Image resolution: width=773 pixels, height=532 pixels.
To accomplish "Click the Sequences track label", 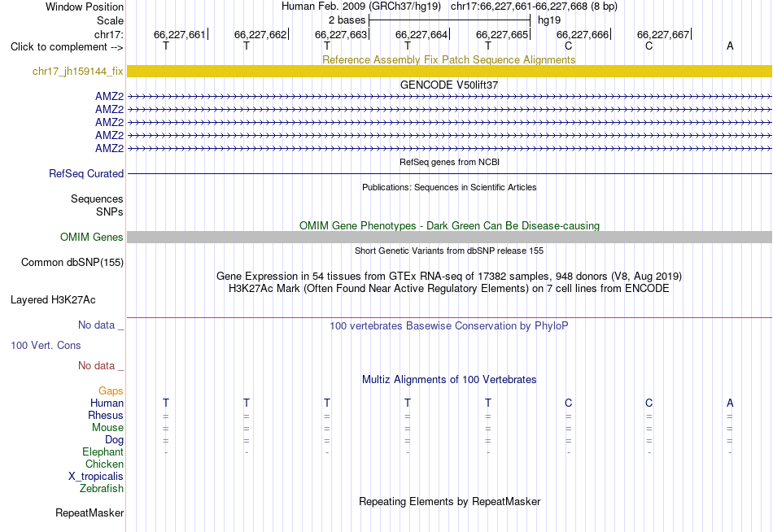I will (97, 198).
